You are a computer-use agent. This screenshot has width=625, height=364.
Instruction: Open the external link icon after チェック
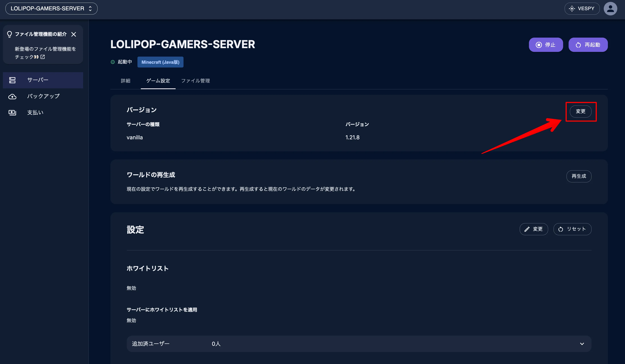(x=43, y=57)
